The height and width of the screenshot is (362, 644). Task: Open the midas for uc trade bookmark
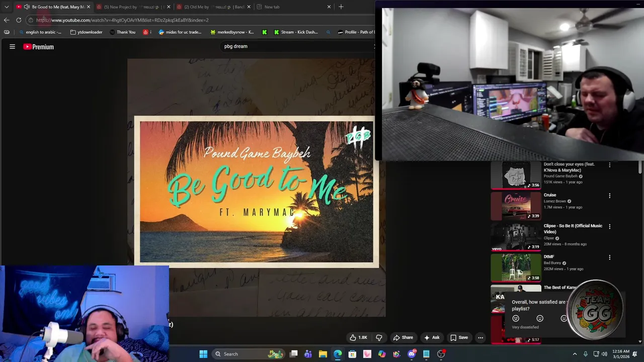point(180,32)
